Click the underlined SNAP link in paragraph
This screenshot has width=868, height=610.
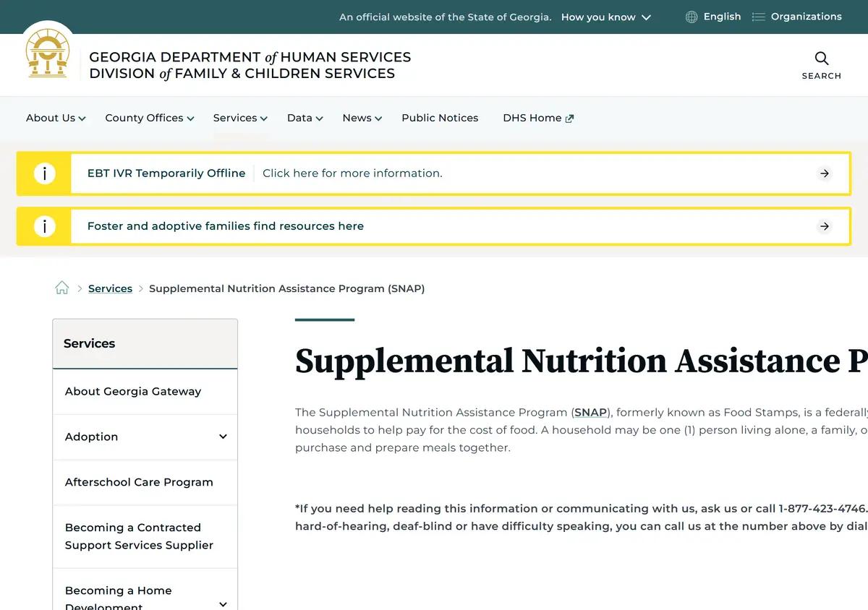(x=591, y=413)
